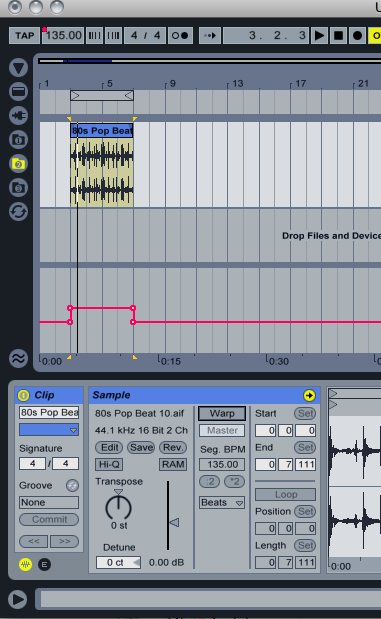Collapse the browser with the triangle icon
The height and width of the screenshot is (619, 381).
[19, 68]
